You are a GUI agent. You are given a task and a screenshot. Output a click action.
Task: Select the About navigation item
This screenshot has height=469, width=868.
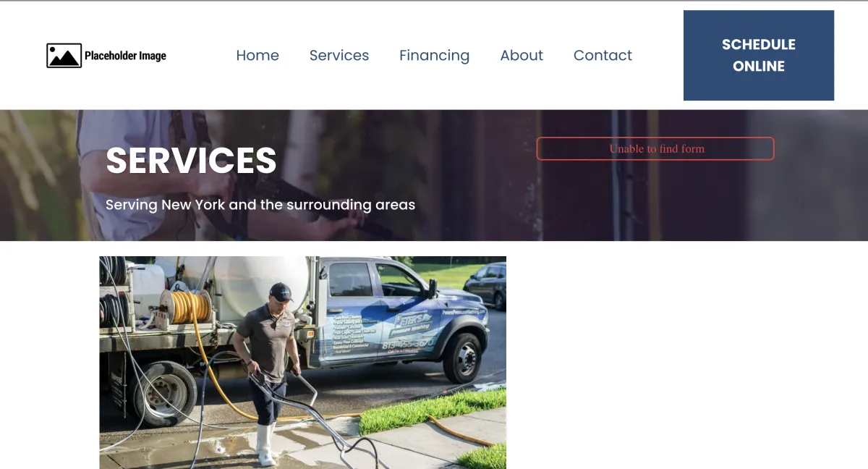[522, 56]
